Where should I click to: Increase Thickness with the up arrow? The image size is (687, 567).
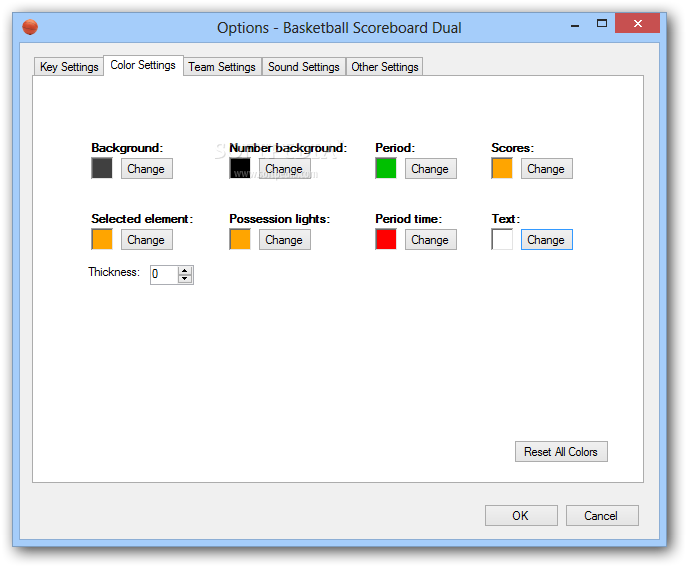[185, 270]
